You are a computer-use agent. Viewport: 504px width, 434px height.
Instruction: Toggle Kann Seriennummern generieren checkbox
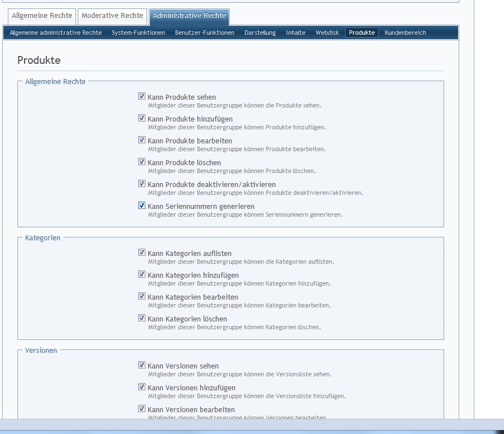[x=142, y=206]
